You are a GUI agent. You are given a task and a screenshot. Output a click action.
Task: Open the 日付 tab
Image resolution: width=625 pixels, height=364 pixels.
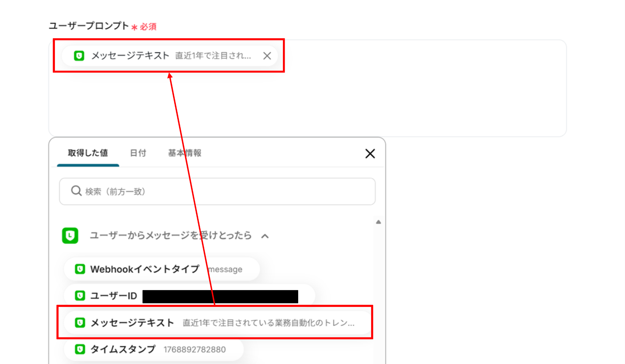[x=138, y=153]
